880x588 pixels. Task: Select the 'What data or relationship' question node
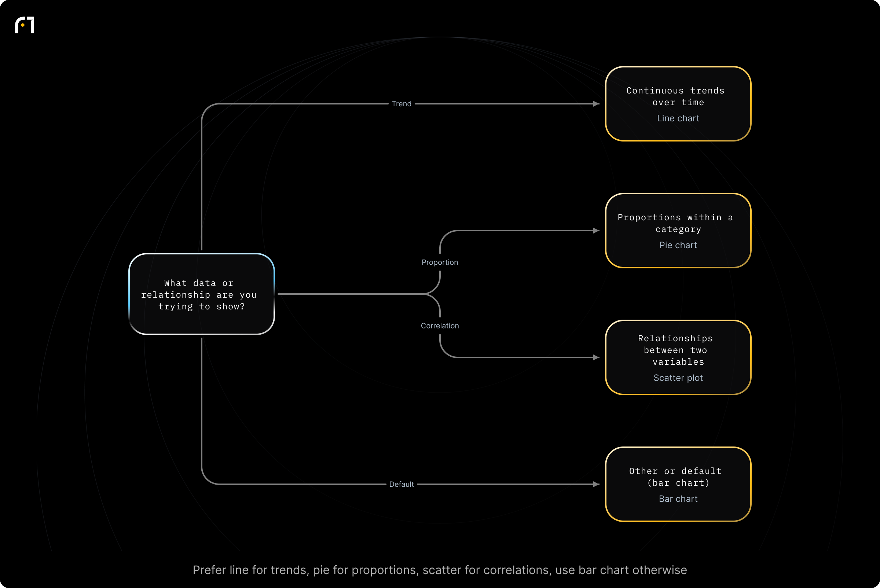click(x=201, y=294)
